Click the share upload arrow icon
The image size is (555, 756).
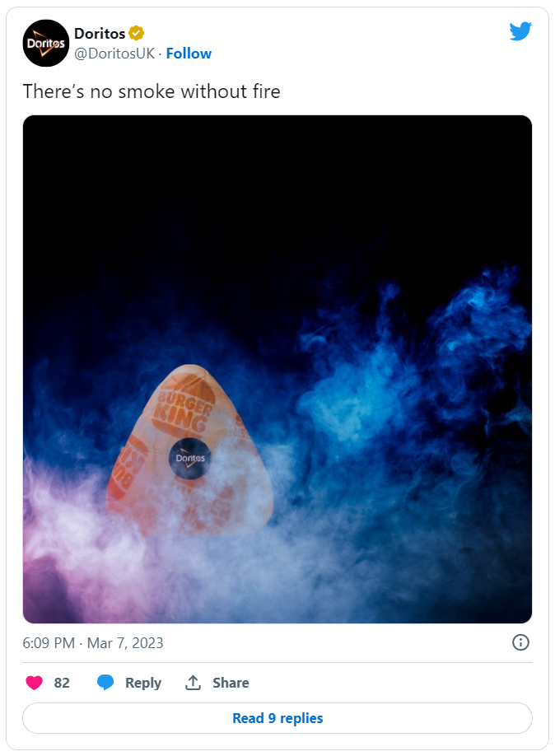[x=193, y=682]
